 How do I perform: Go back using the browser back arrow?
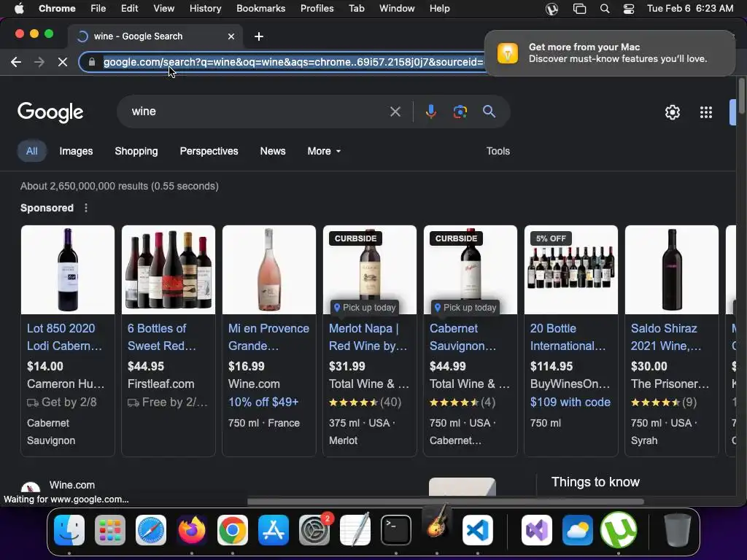click(16, 62)
